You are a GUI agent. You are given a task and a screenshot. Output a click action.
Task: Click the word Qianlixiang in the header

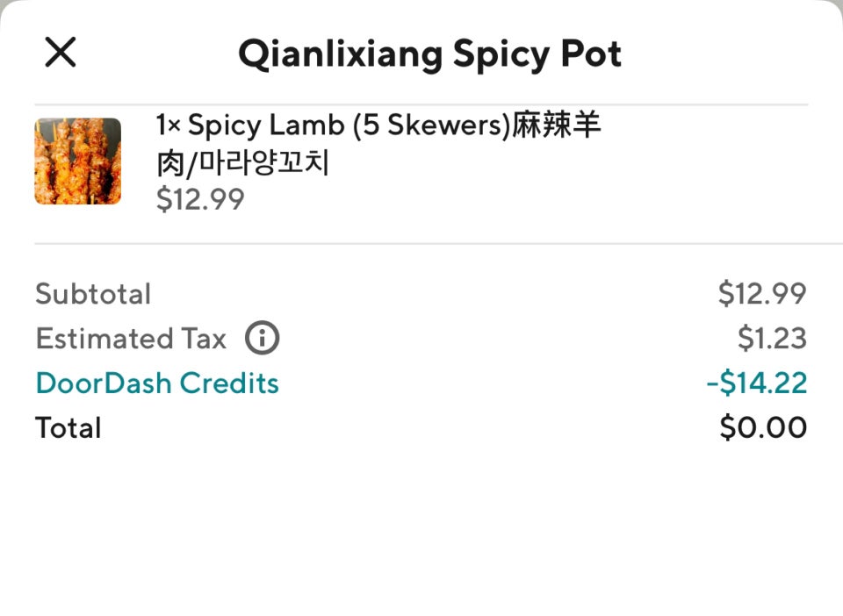[x=341, y=54]
